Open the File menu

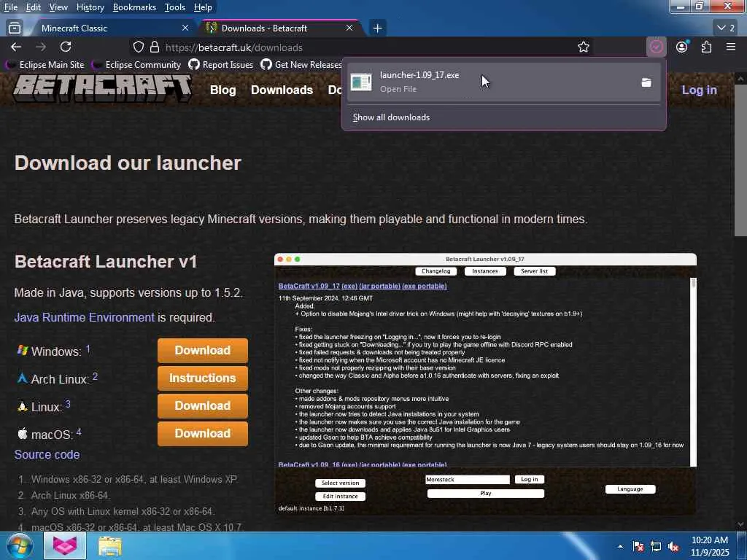tap(10, 7)
